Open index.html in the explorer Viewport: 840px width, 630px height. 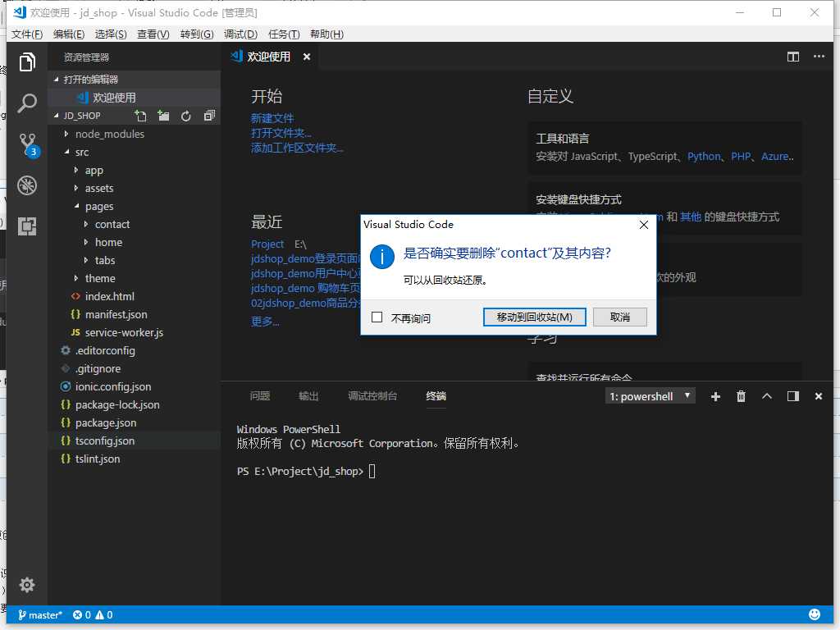109,296
